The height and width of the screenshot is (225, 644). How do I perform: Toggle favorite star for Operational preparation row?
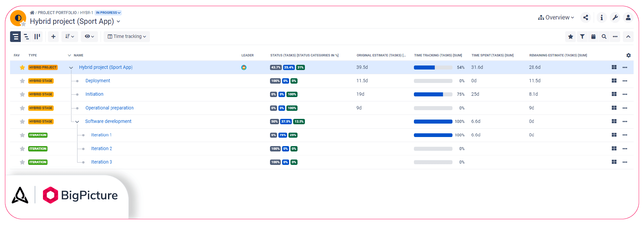(22, 108)
